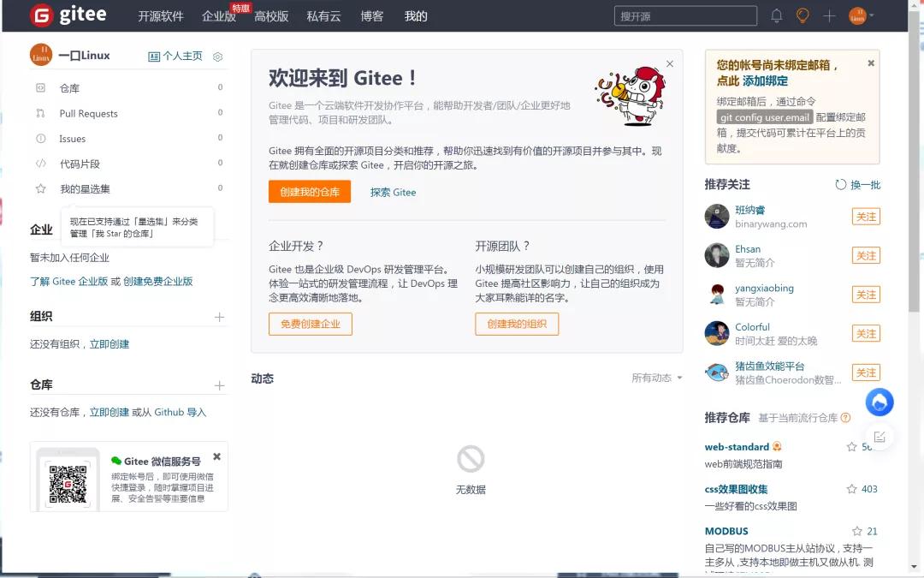Click 猪齿鱼效能平台 avatar in 推荐关注
The height and width of the screenshot is (578, 924).
tap(717, 372)
